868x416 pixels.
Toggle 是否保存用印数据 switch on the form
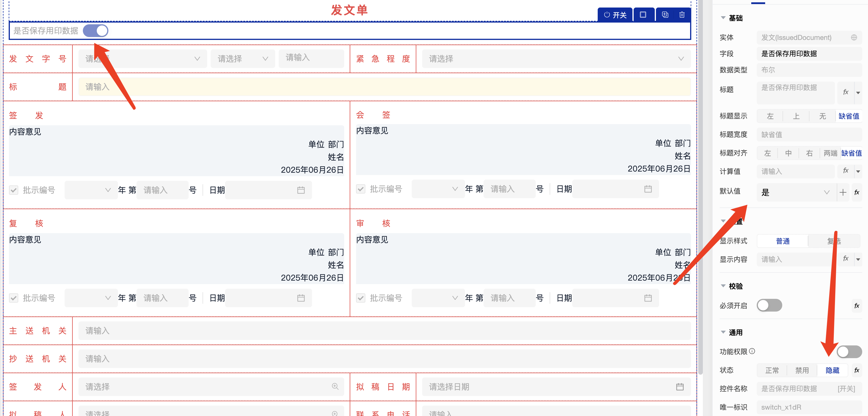[x=96, y=31]
